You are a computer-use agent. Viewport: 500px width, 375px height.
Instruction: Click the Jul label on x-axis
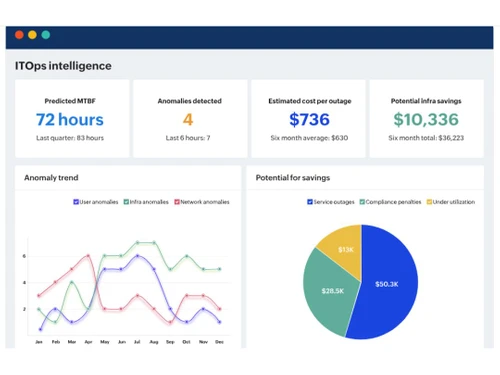(137, 342)
